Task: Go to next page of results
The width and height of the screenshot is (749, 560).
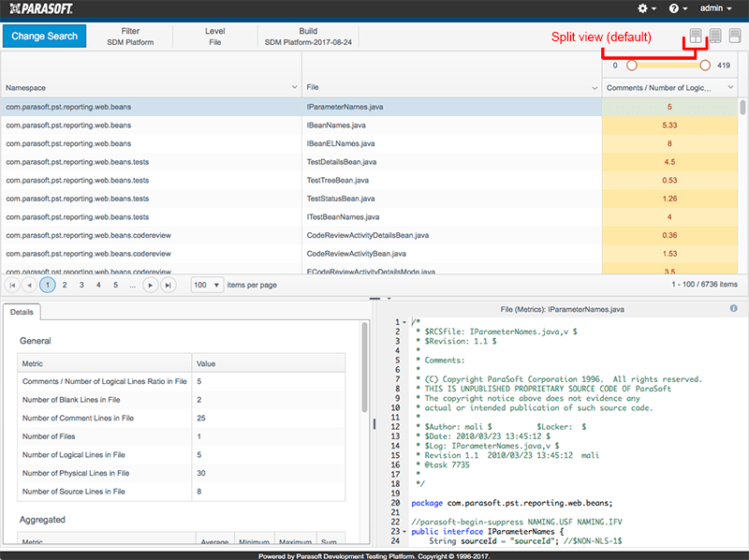Action: click(150, 286)
